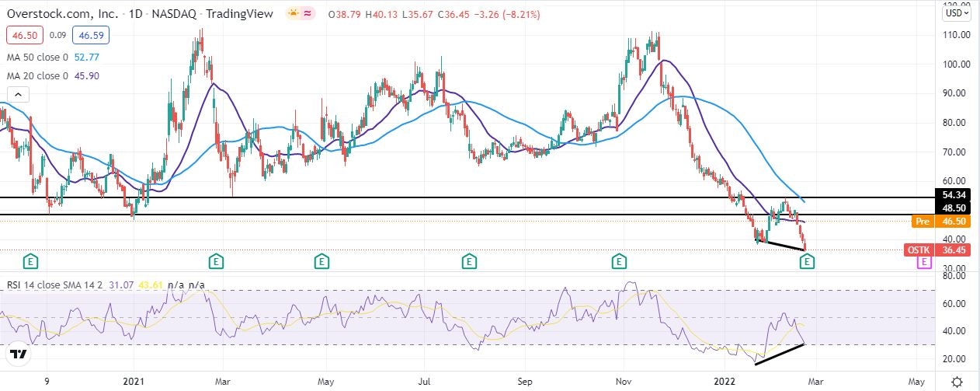Select the black trend line under price lows
This screenshot has height=391, width=980.
point(781,246)
